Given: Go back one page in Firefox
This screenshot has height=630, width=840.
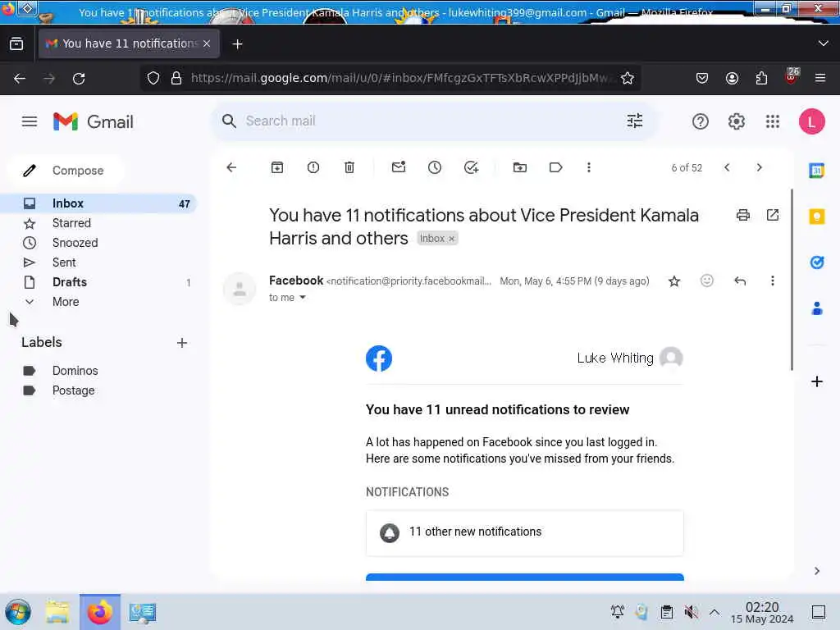Looking at the screenshot, I should pos(20,78).
